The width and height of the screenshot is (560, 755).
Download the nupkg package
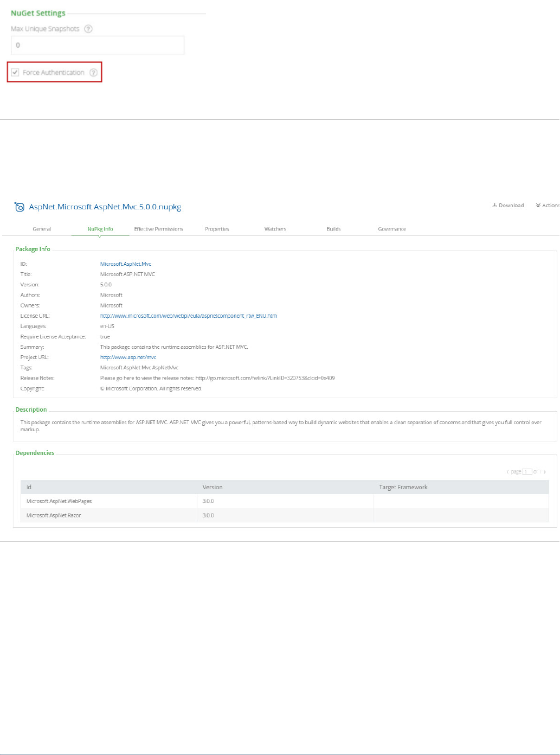click(508, 206)
